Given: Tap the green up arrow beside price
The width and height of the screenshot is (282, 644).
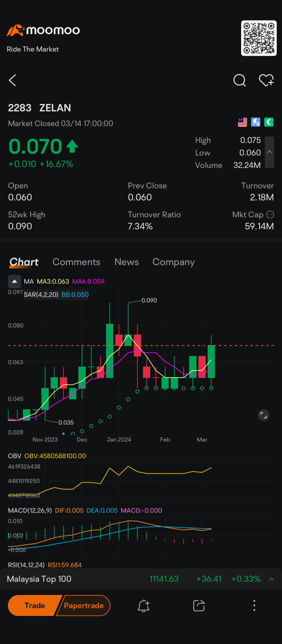Looking at the screenshot, I should (x=72, y=147).
